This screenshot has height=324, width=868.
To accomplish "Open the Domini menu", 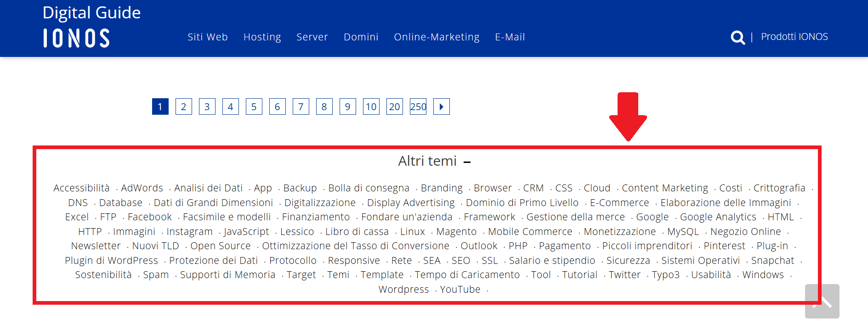I will pyautogui.click(x=361, y=37).
